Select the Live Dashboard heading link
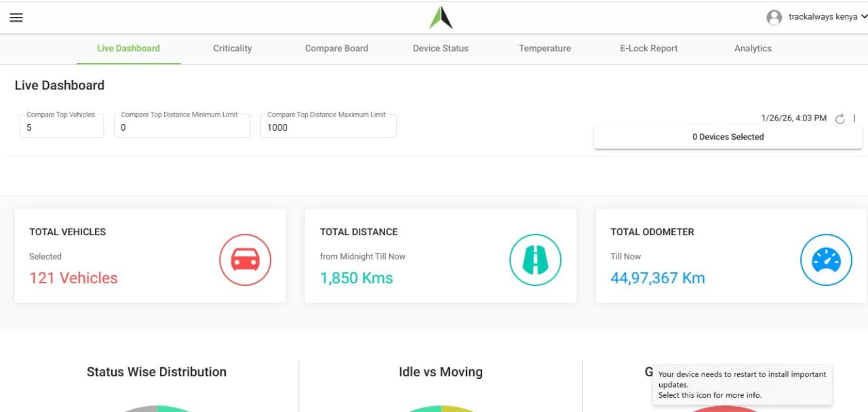This screenshot has width=868, height=412. (128, 48)
